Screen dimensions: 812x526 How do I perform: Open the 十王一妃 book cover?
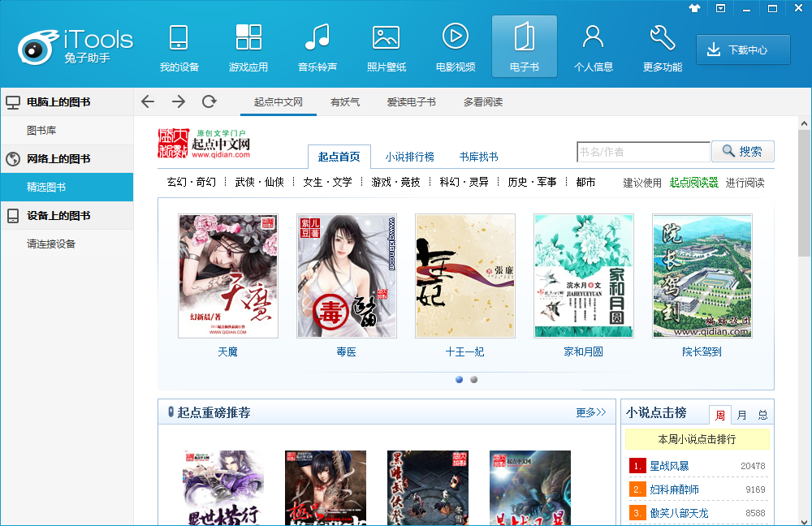(x=465, y=276)
